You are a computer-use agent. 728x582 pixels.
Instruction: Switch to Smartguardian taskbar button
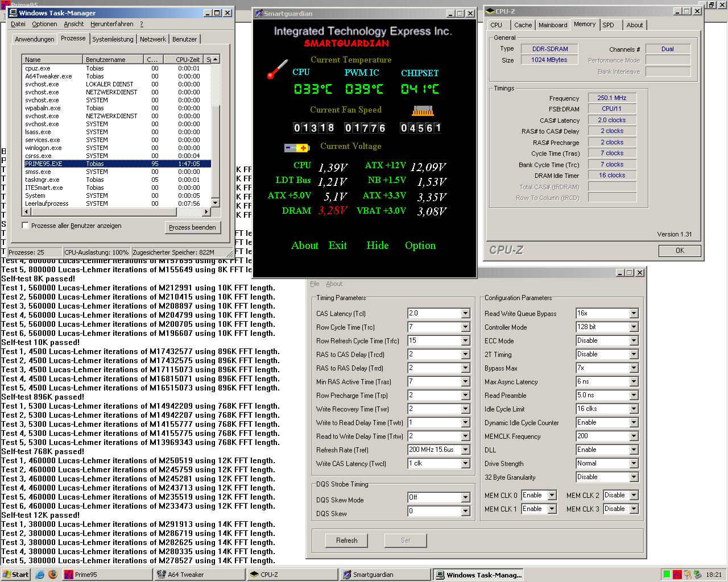click(385, 575)
